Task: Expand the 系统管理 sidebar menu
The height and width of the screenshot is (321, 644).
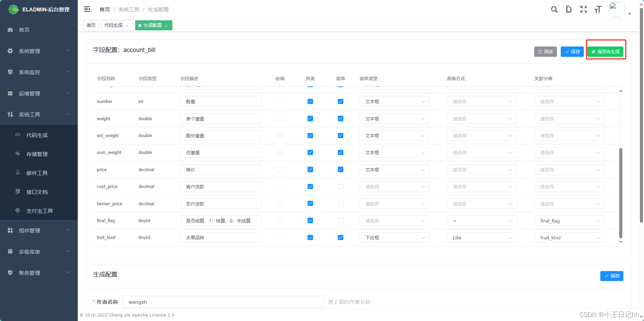Action: pyautogui.click(x=39, y=51)
